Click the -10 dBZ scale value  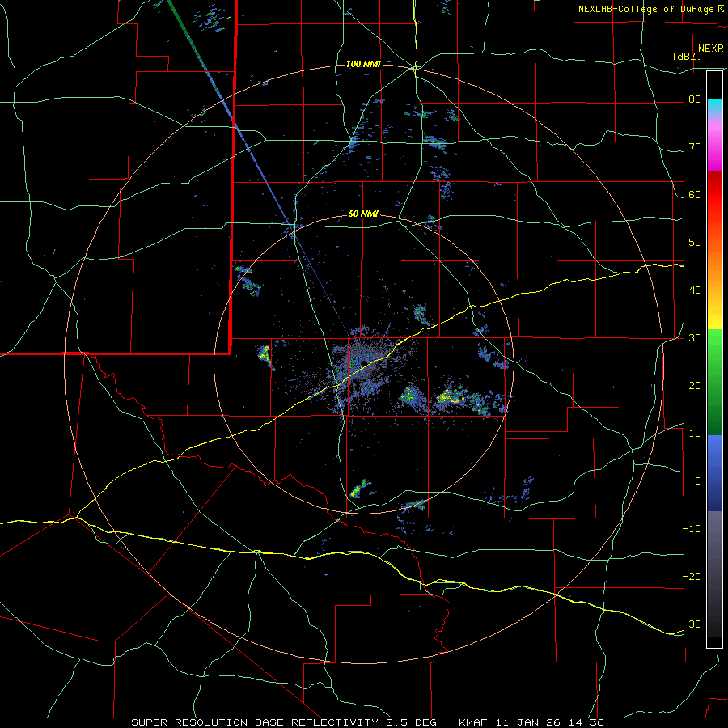pos(692,529)
